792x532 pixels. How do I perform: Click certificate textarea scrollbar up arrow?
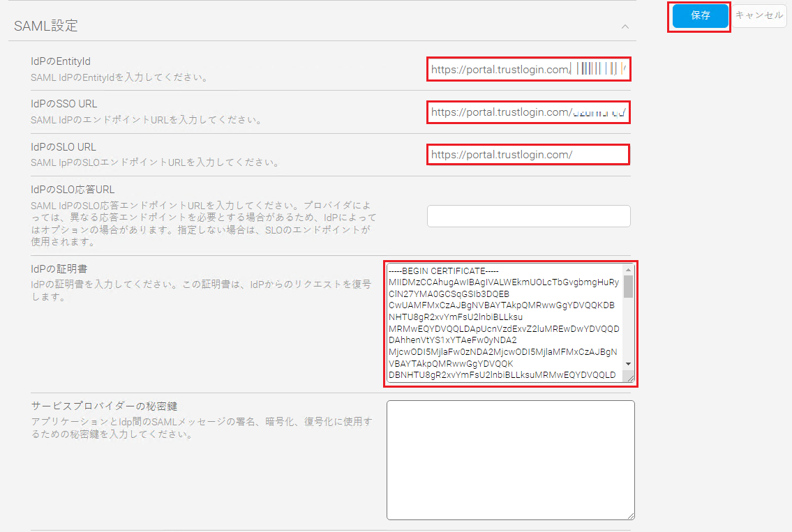pyautogui.click(x=628, y=270)
